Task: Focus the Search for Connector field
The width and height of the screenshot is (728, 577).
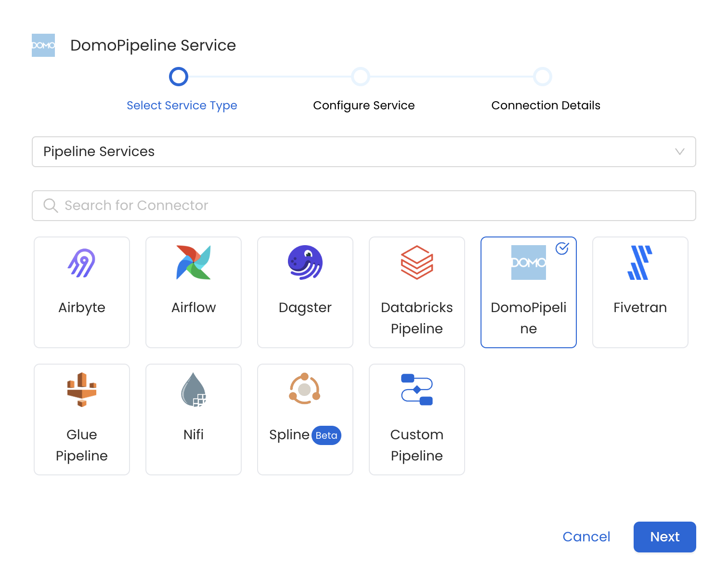Action: point(364,206)
